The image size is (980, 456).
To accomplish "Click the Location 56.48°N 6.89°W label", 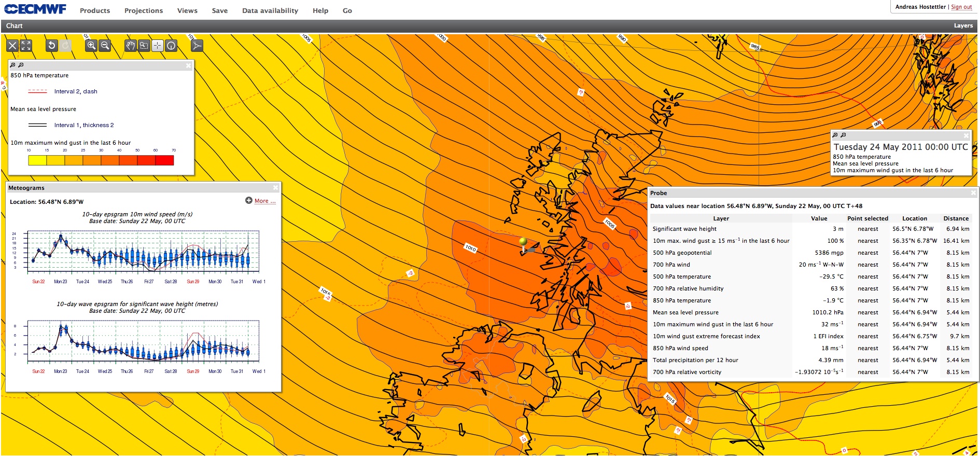I will coord(47,202).
